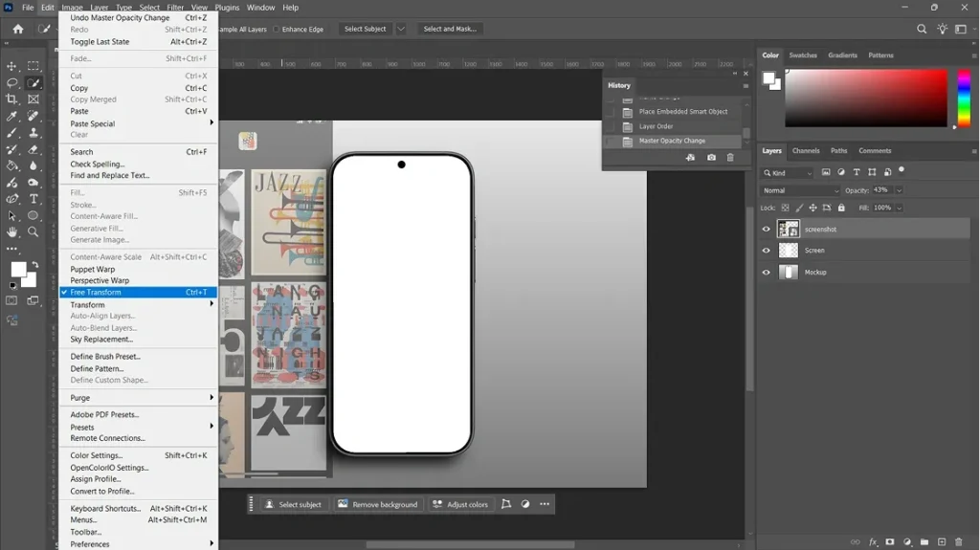Select the Brush tool
This screenshot has height=550, width=980.
click(11, 133)
